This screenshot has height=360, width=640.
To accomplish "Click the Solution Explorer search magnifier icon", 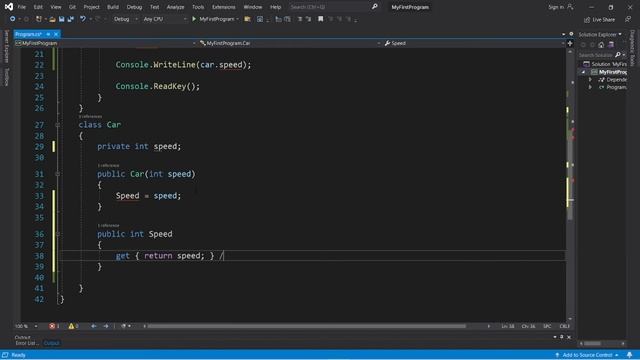I will coord(618,55).
